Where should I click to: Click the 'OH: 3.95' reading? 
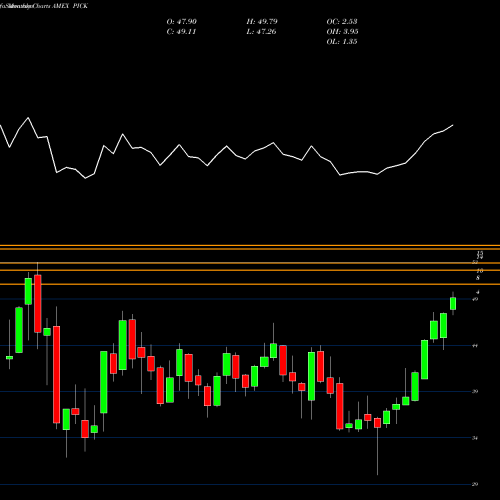tap(342, 32)
